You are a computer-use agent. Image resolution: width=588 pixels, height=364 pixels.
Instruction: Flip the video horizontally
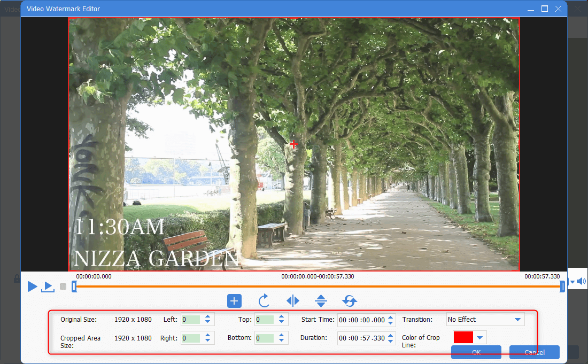click(x=293, y=301)
